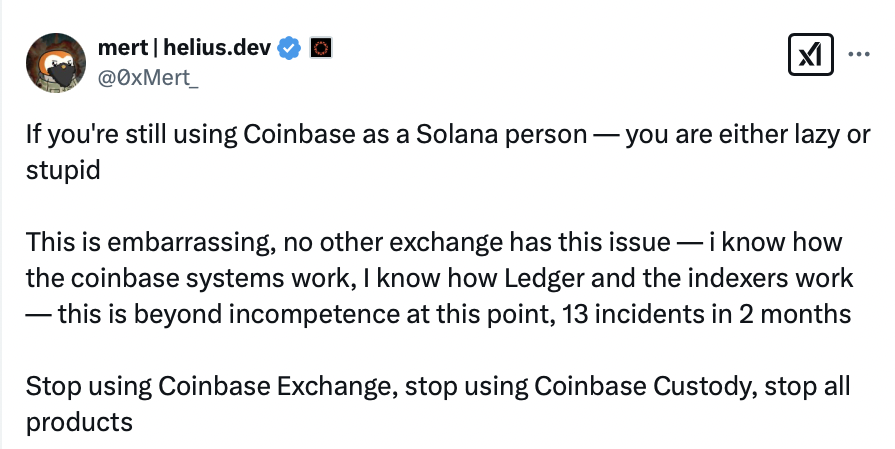Open the three-dot more options menu

pos(858,56)
